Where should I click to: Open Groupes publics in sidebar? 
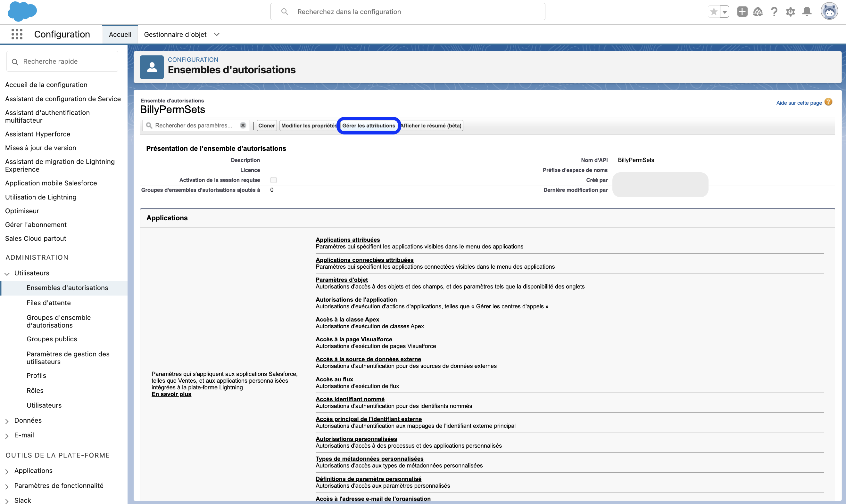(x=52, y=339)
